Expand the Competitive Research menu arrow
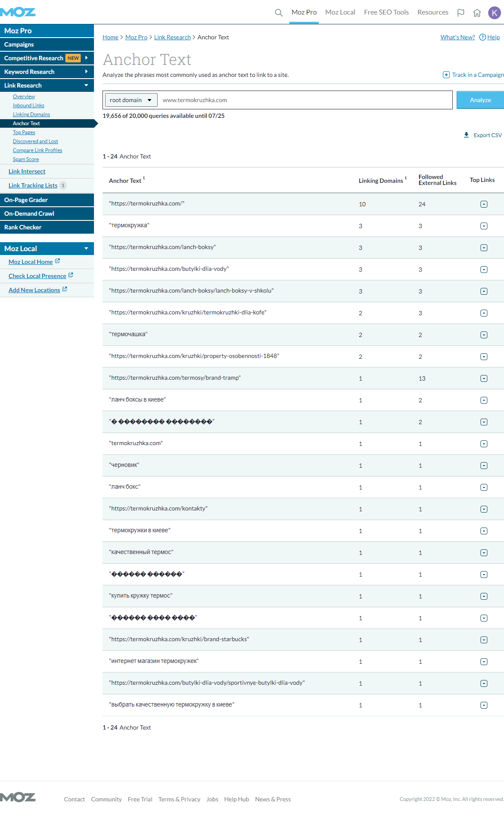The height and width of the screenshot is (821, 504). pyautogui.click(x=86, y=58)
